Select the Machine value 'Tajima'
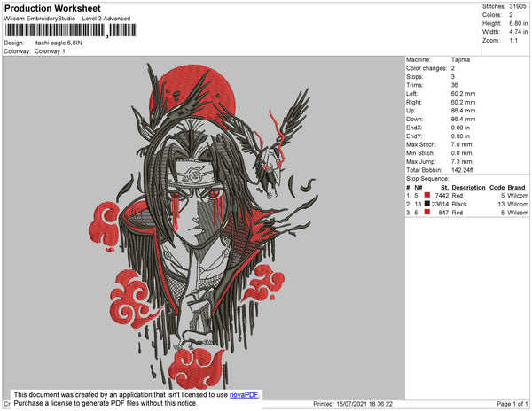 click(460, 59)
